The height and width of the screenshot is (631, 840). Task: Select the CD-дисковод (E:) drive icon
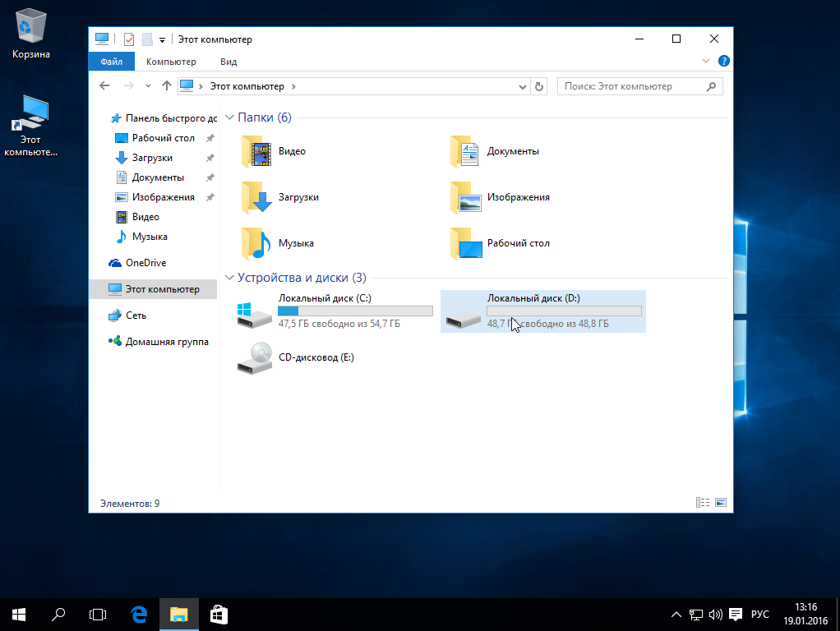tap(253, 358)
